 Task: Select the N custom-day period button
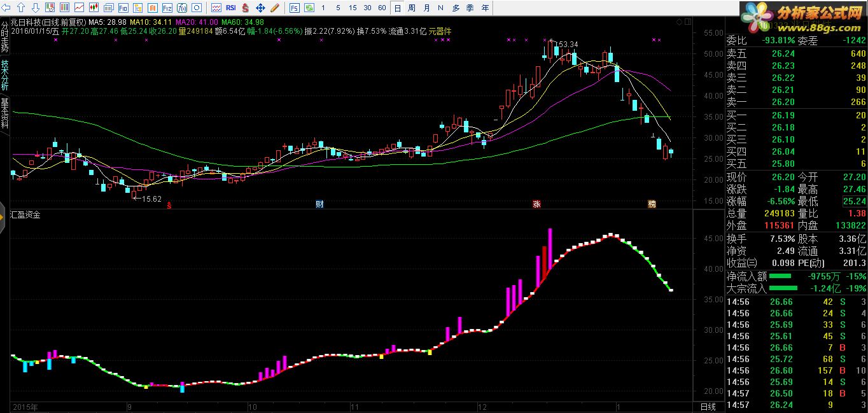click(x=440, y=8)
